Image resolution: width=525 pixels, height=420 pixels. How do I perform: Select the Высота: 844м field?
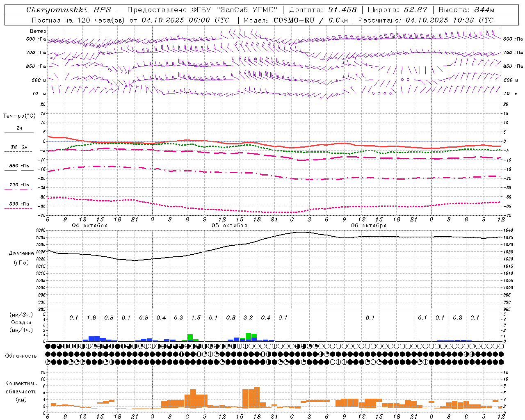tap(466, 10)
